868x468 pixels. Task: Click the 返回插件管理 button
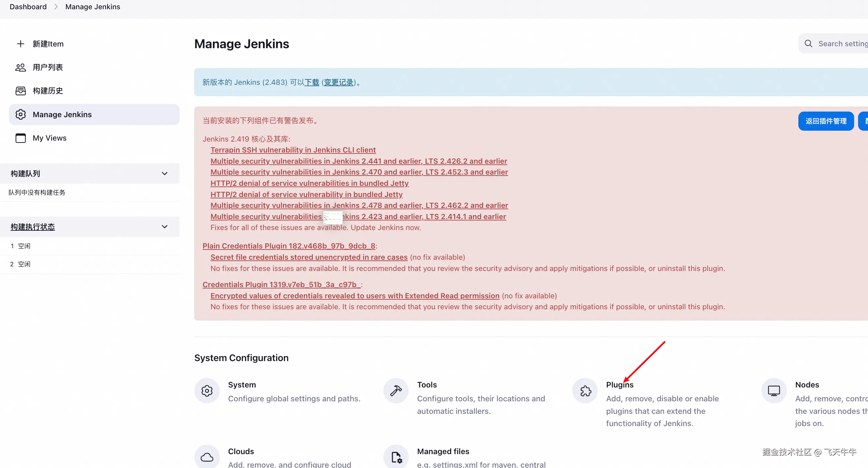(x=825, y=121)
